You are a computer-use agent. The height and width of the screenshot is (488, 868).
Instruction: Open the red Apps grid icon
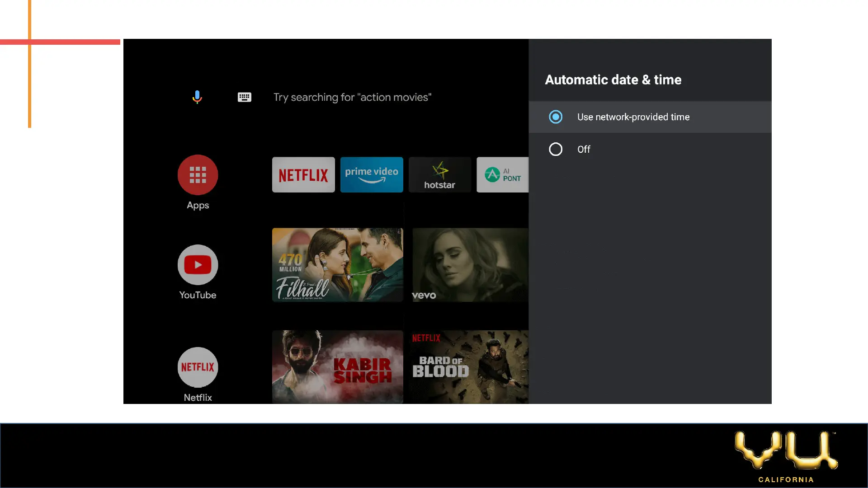click(198, 175)
